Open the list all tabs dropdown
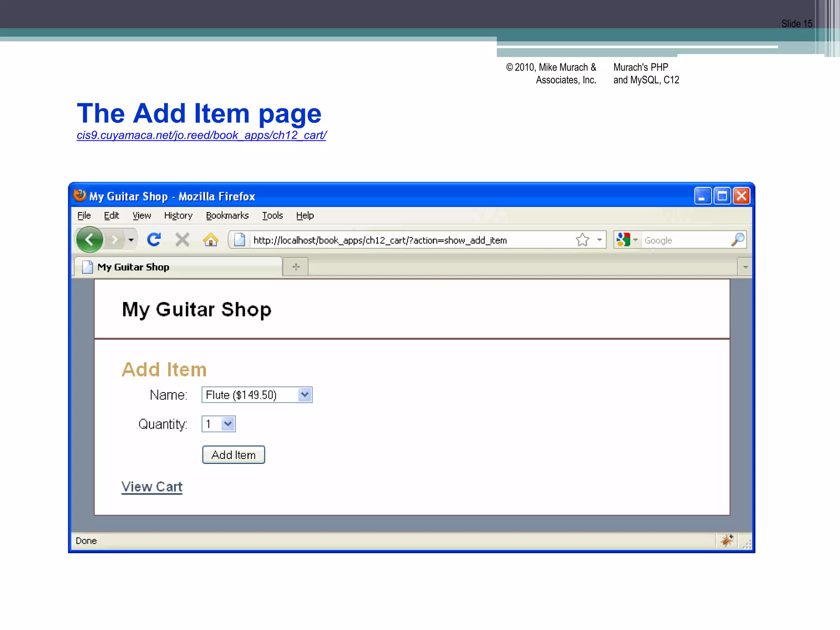This screenshot has height=630, width=840. tap(745, 267)
